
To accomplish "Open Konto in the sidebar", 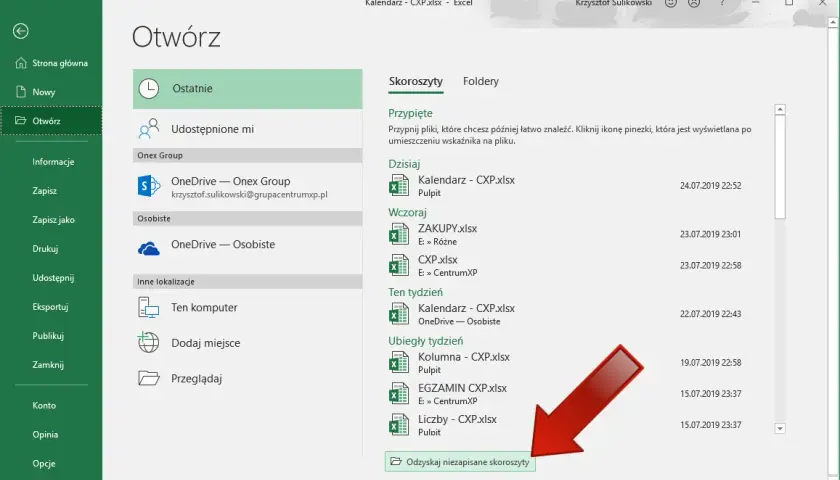I will [44, 406].
